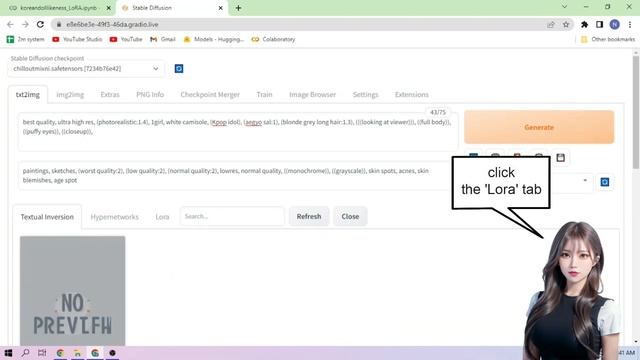Reload the gradio.live page

40,24
